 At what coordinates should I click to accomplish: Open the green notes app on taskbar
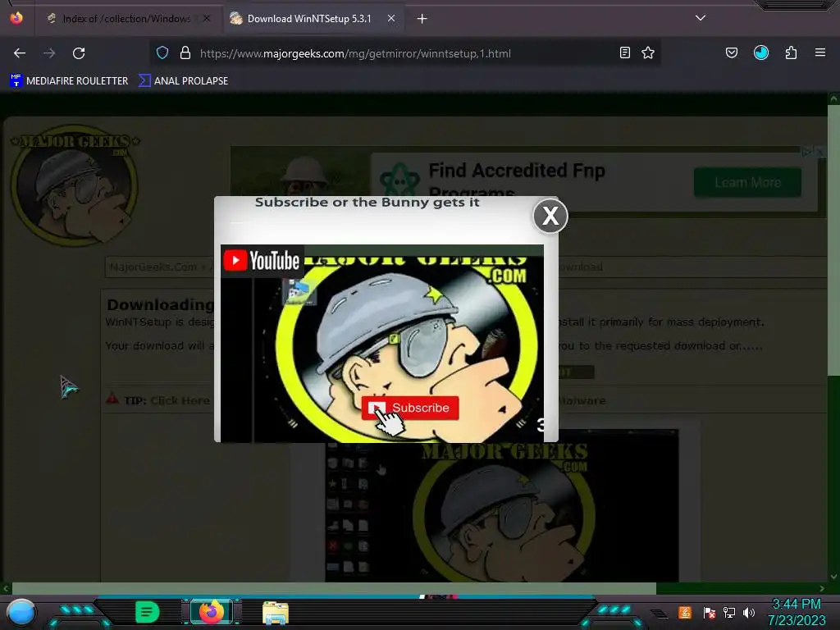pos(147,612)
